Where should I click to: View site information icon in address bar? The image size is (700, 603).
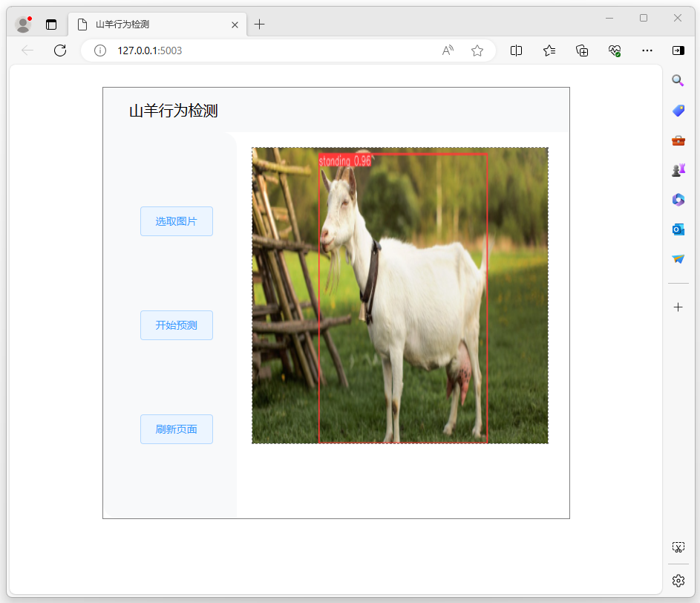[100, 50]
